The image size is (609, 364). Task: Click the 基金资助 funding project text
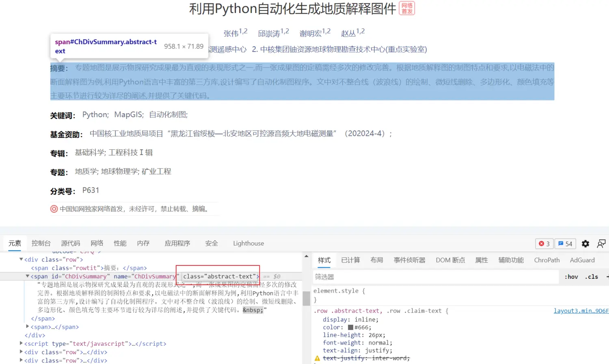pos(241,134)
